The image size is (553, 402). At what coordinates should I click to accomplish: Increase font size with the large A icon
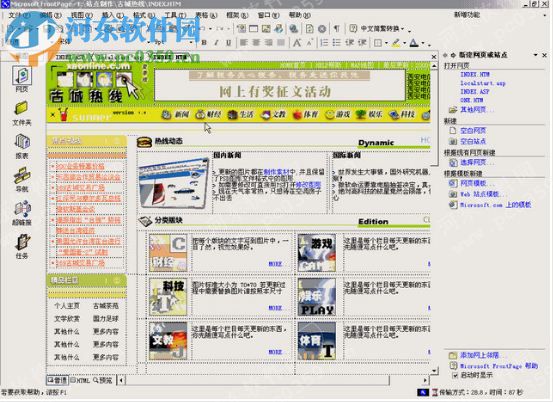click(x=297, y=43)
